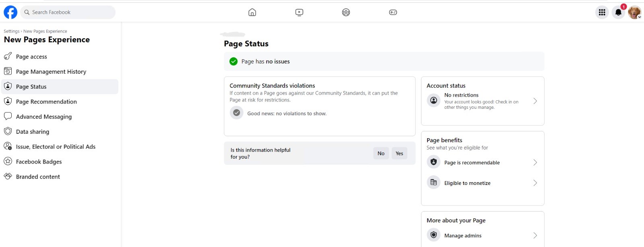Expand Account status chevron
The image size is (644, 247).
(535, 101)
